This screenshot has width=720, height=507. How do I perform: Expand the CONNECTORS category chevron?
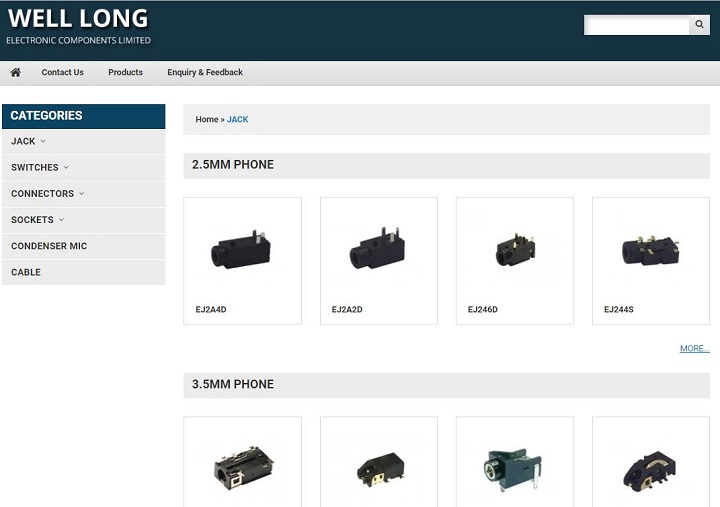[81, 194]
